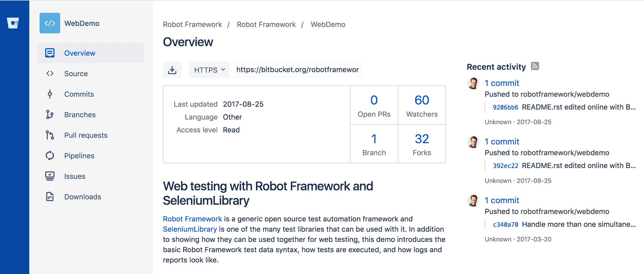Open the SeleniumLibrary link in README

pyautogui.click(x=190, y=229)
